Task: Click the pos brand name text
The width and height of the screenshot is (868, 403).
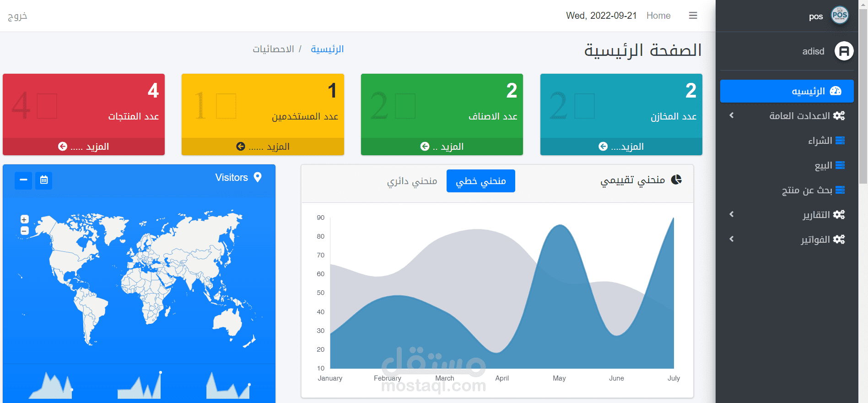Action: coord(816,17)
